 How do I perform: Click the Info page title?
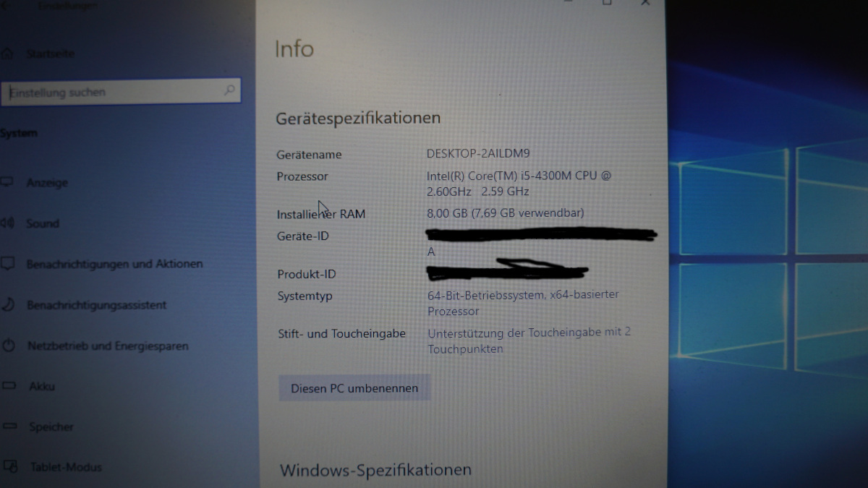294,49
